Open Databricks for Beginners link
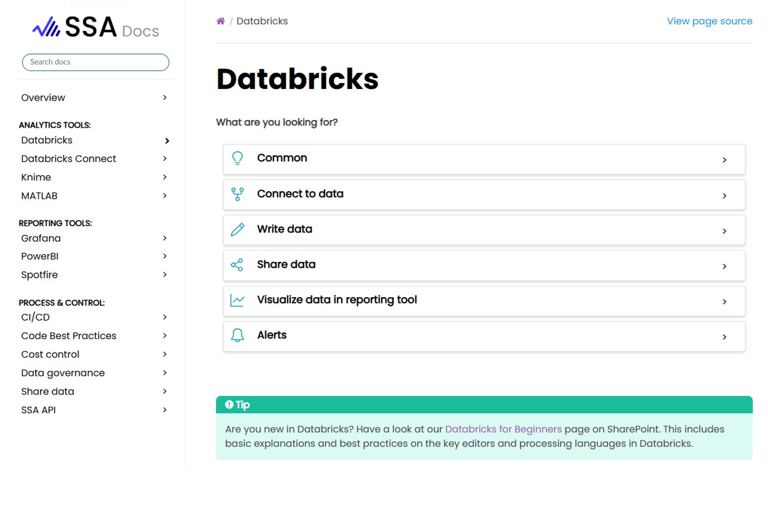The height and width of the screenshot is (532, 768). click(503, 429)
